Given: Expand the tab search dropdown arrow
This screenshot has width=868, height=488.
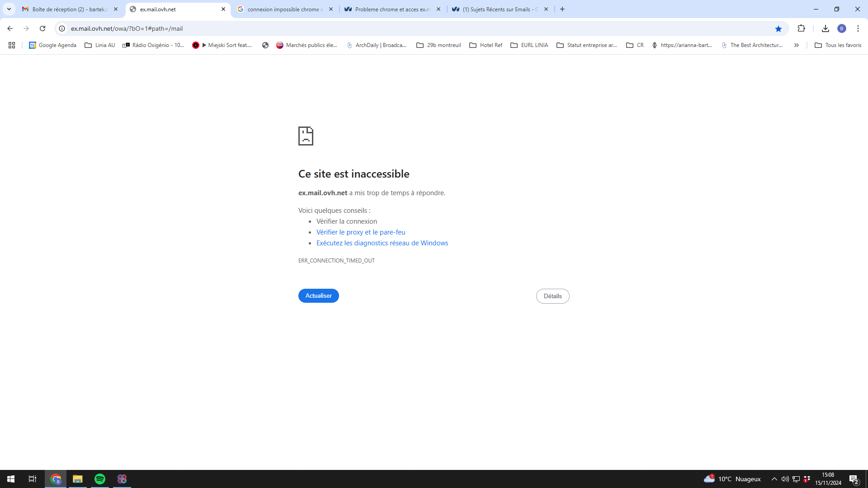Looking at the screenshot, I should (9, 9).
